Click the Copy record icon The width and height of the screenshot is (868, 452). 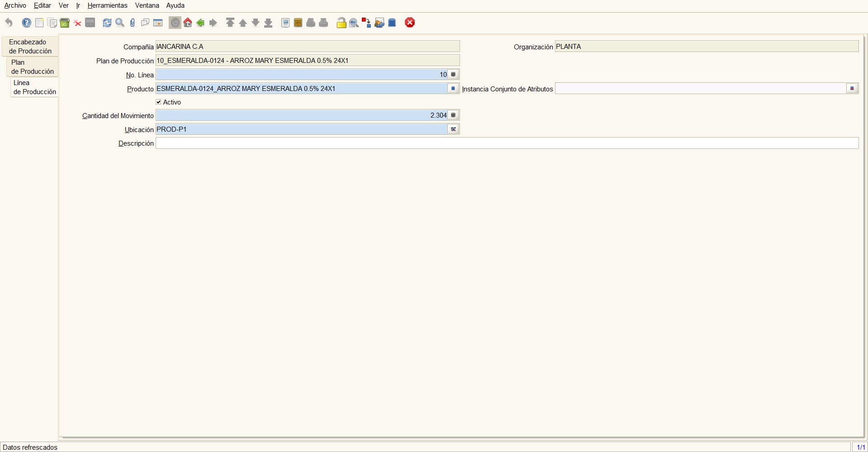pos(52,23)
